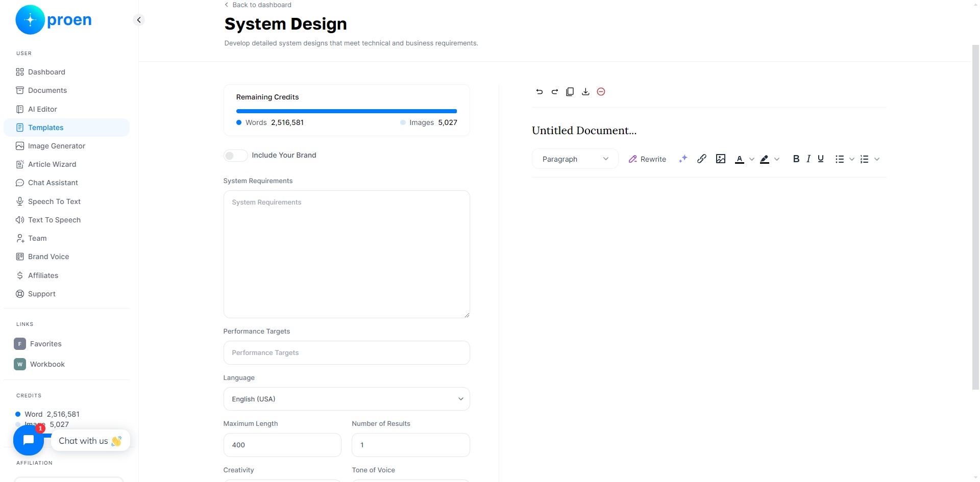This screenshot has width=980, height=482.
Task: Click the AI sparkle icon in toolbar
Action: point(683,159)
